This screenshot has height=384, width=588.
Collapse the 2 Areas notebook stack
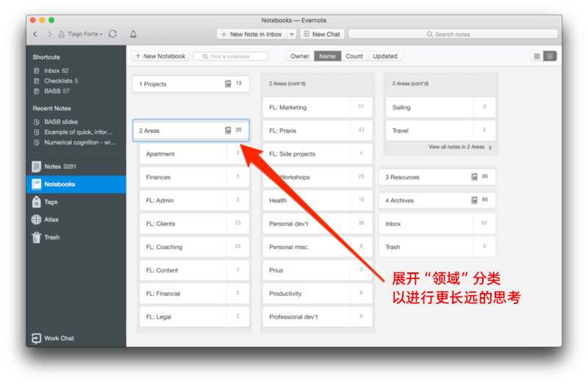[191, 131]
